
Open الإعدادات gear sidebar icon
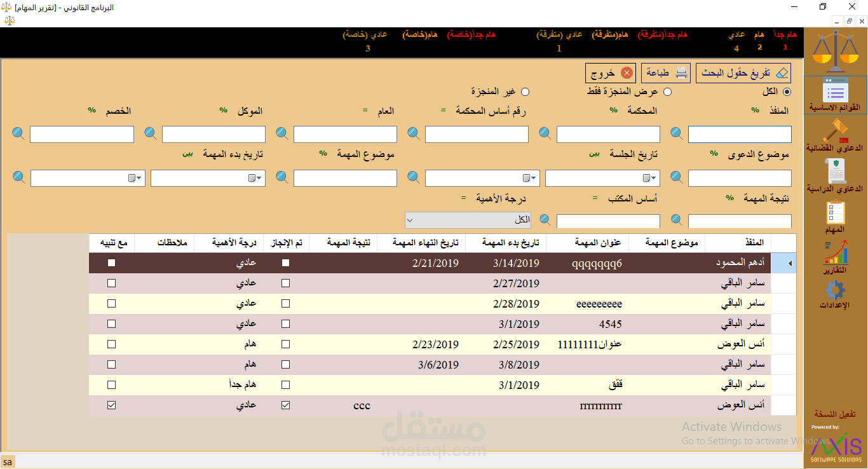(835, 296)
